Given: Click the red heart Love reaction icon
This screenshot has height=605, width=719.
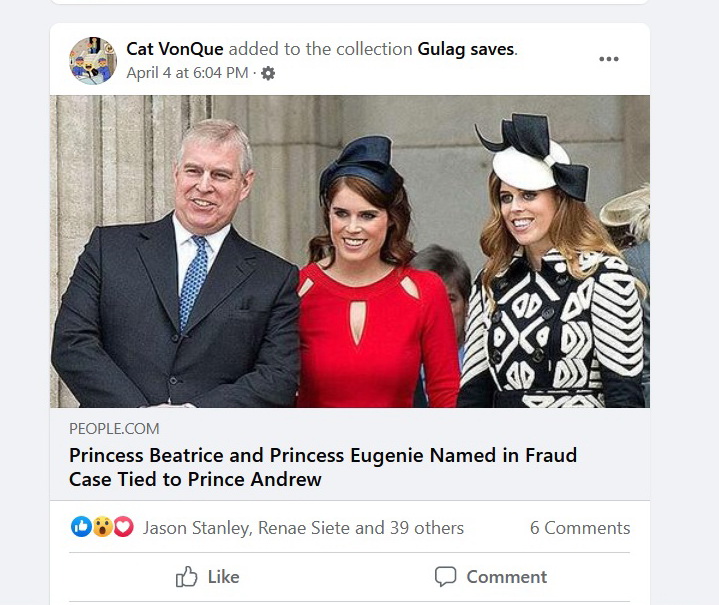Looking at the screenshot, I should pyautogui.click(x=123, y=527).
